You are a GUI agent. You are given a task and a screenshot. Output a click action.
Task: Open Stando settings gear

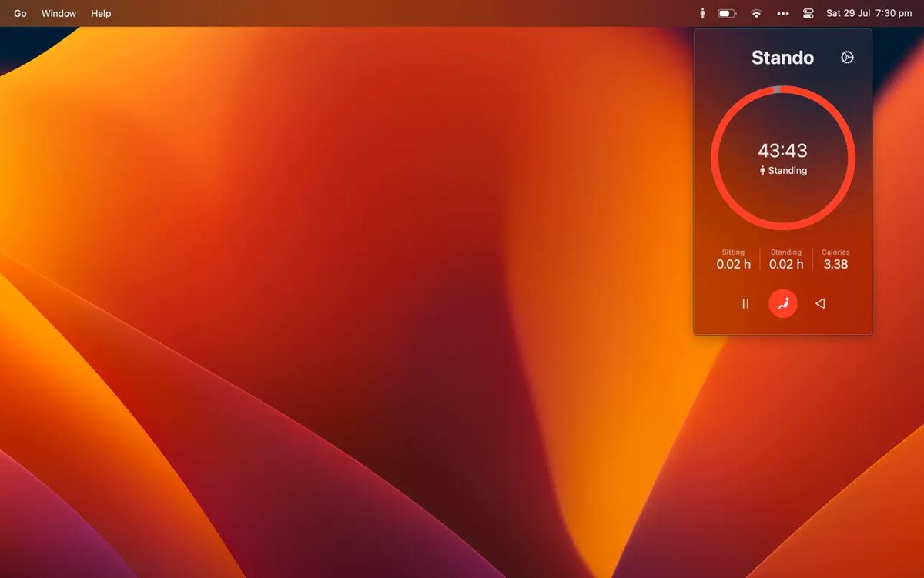pos(847,57)
